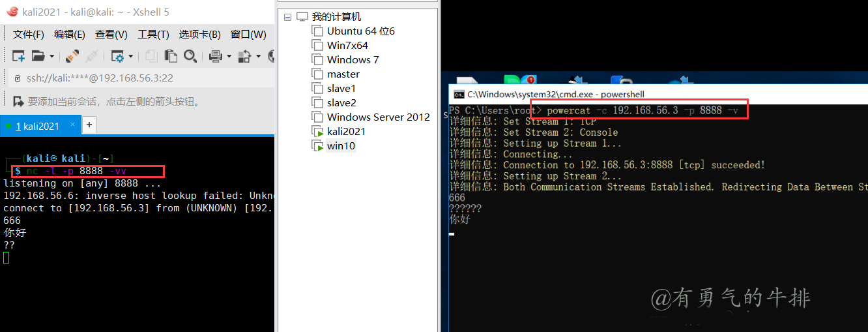The height and width of the screenshot is (332, 868).
Task: Select the Windows Server 2012 virtual machine
Action: coord(378,117)
